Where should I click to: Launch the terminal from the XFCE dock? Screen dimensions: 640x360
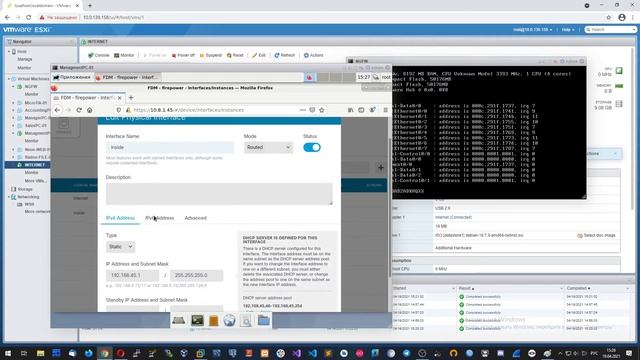coord(197,320)
